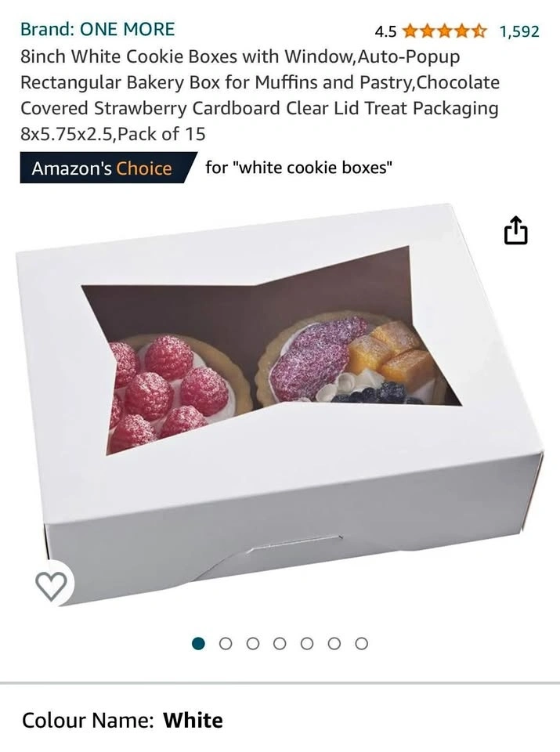Jump to the third product image dot

[x=253, y=643]
